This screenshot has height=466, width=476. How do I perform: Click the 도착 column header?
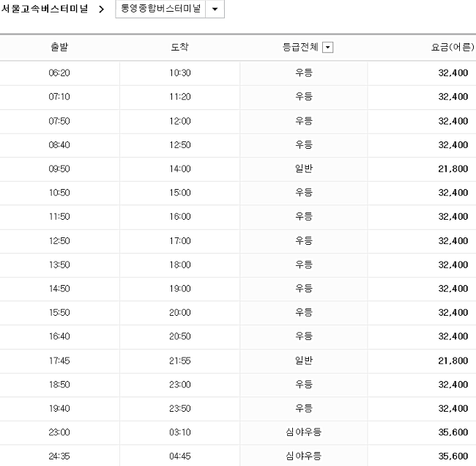[179, 47]
